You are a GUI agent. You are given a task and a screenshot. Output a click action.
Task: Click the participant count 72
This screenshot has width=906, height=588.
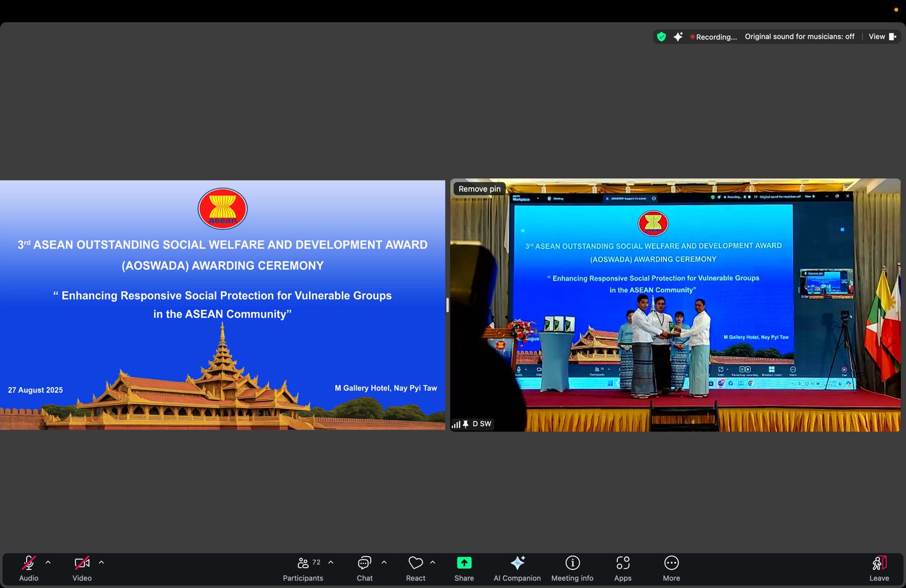click(317, 563)
